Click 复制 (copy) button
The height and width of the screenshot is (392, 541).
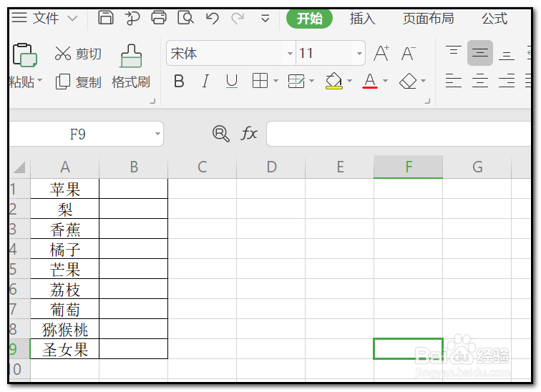pyautogui.click(x=78, y=82)
